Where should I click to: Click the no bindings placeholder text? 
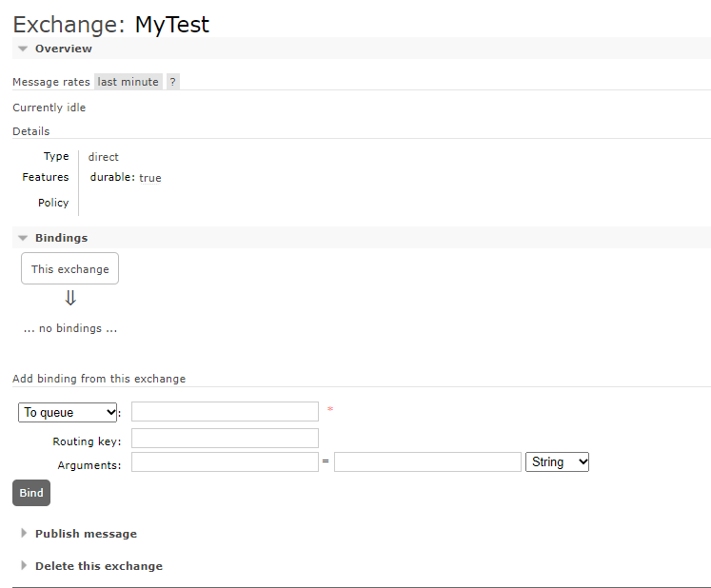tap(70, 329)
